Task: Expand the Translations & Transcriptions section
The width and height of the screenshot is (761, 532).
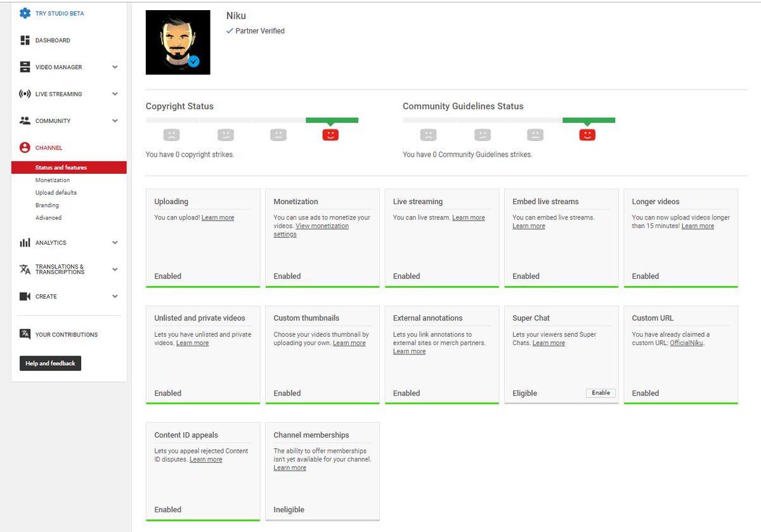Action: pos(115,269)
